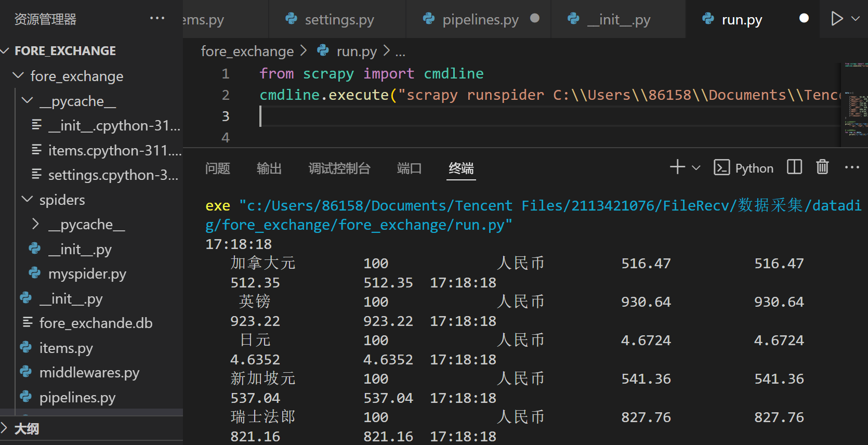Image resolution: width=868 pixels, height=445 pixels.
Task: Open fore_exchande.db file
Action: [96, 323]
